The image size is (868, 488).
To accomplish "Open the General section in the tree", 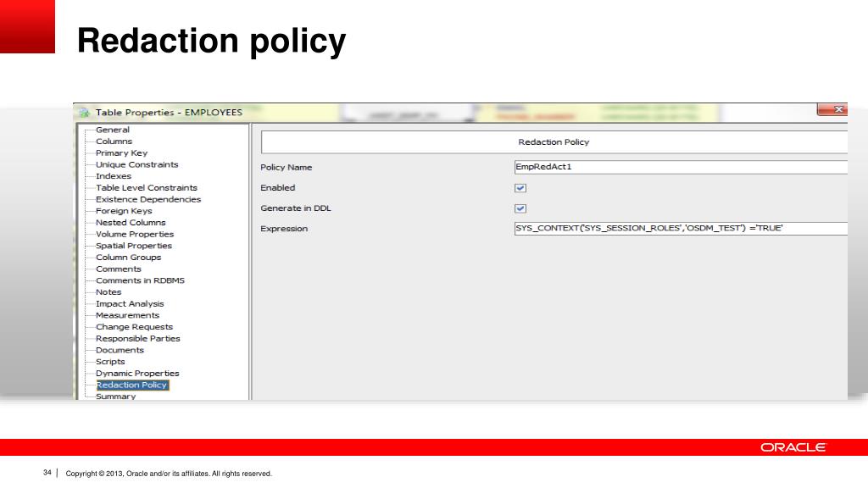I will 113,130.
